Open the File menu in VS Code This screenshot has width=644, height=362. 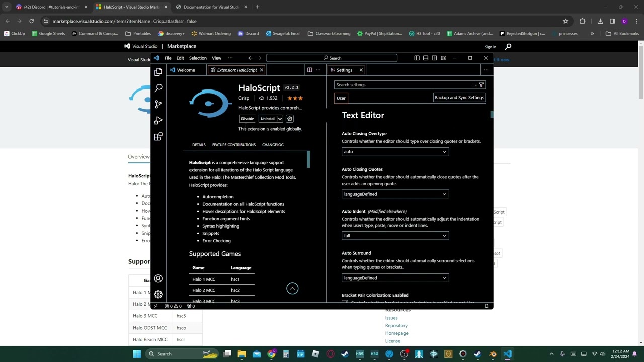click(x=168, y=58)
